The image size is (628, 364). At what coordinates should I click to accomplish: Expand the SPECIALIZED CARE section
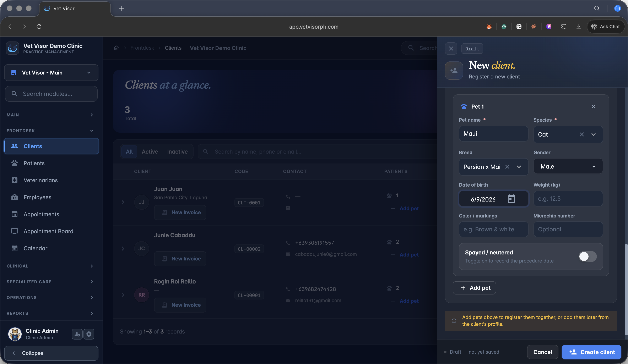point(50,282)
